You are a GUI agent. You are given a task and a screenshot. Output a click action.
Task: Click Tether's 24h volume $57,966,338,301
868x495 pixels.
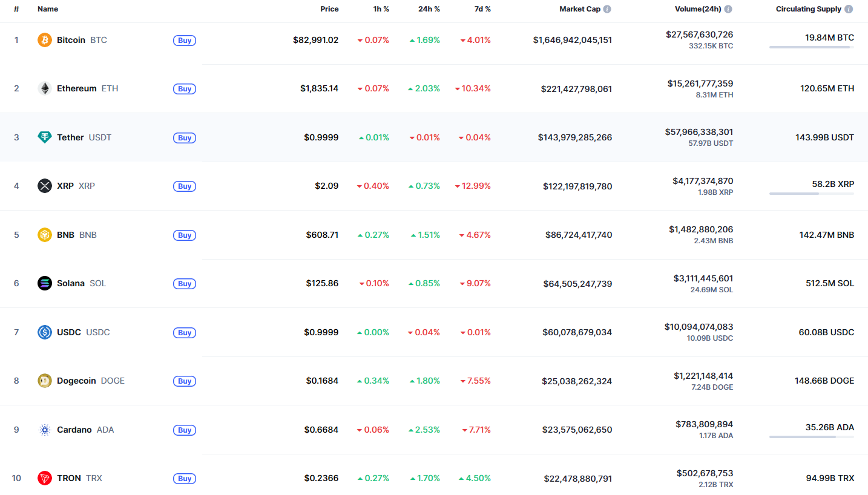pyautogui.click(x=699, y=132)
